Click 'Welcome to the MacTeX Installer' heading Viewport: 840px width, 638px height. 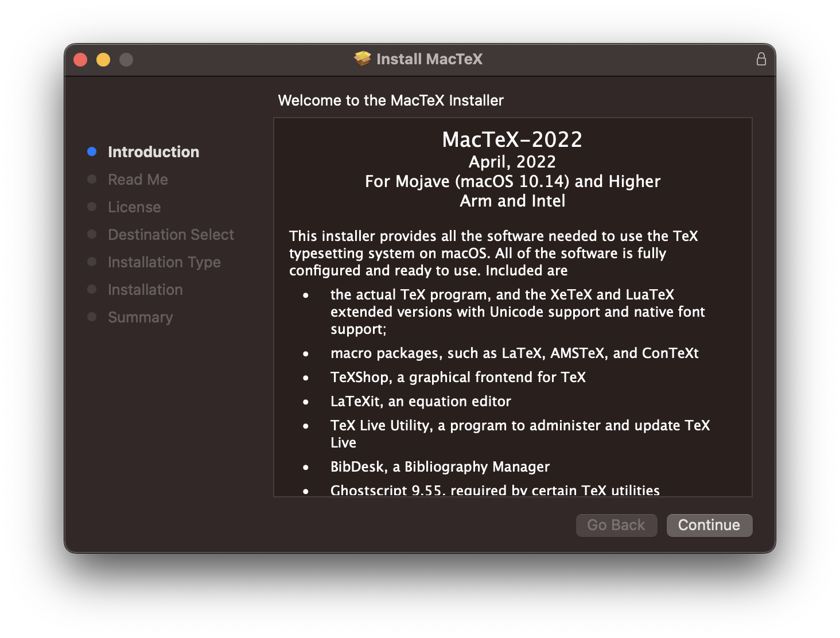coord(391,100)
